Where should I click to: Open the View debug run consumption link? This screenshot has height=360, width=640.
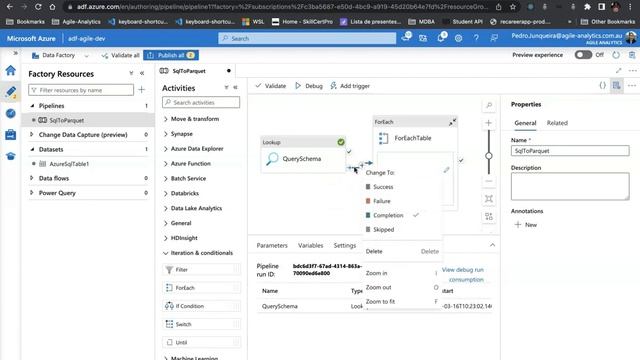(x=462, y=274)
